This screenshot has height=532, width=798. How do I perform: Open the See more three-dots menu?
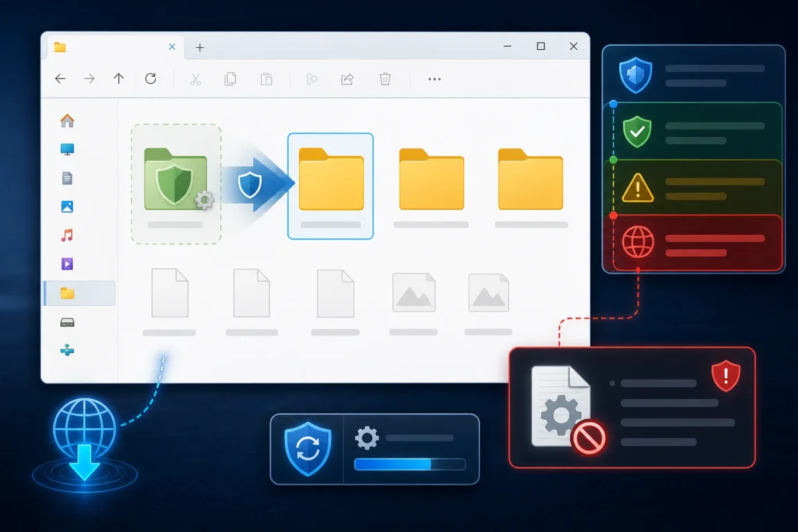pyautogui.click(x=434, y=79)
